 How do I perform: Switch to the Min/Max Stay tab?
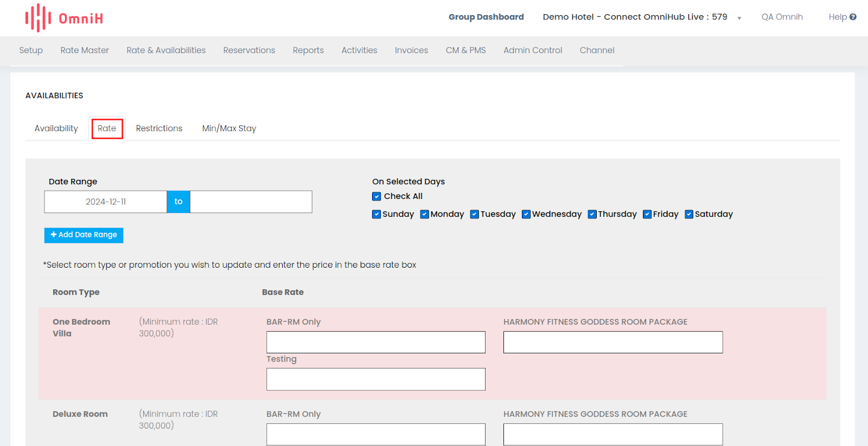pyautogui.click(x=229, y=128)
